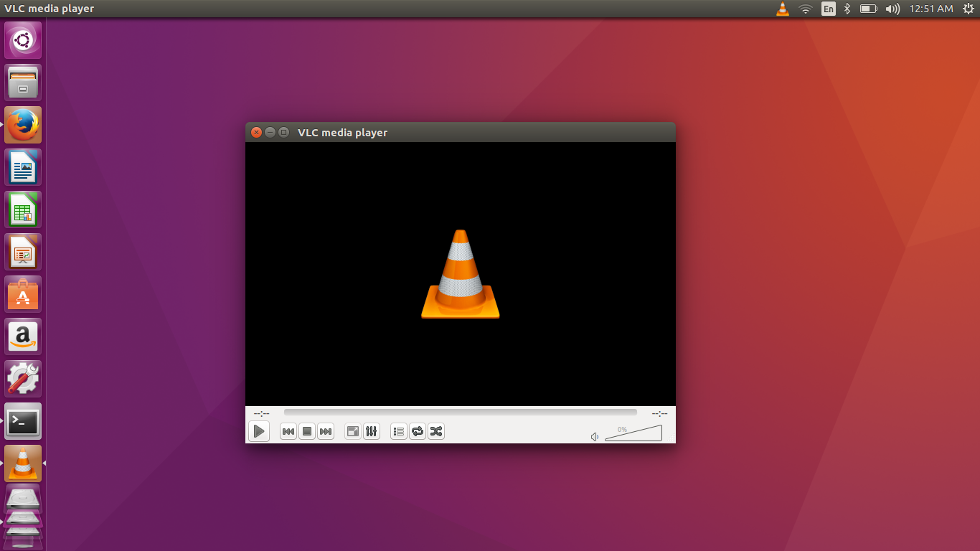Open Ubuntu Software from the dock
The width and height of the screenshot is (980, 551).
click(22, 294)
